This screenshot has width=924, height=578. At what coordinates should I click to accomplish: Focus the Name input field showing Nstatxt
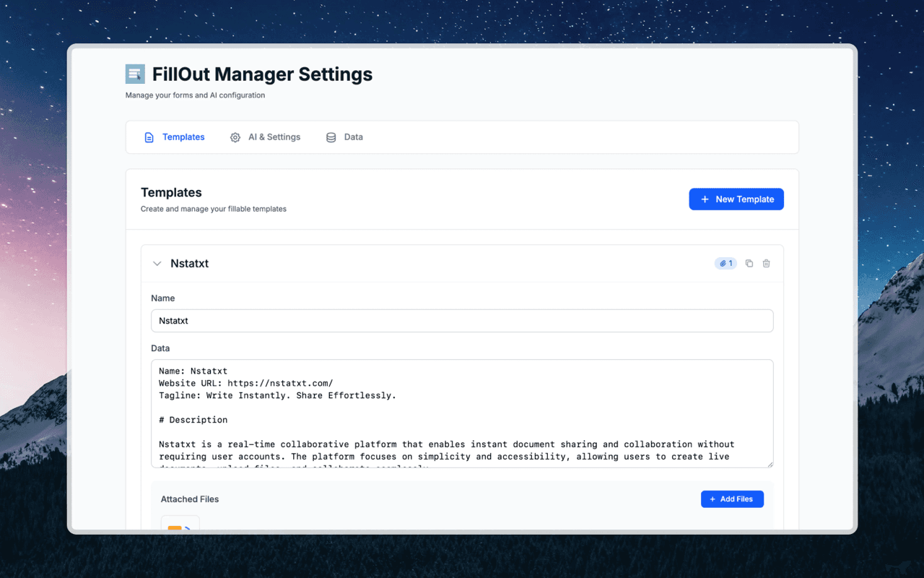click(x=462, y=320)
